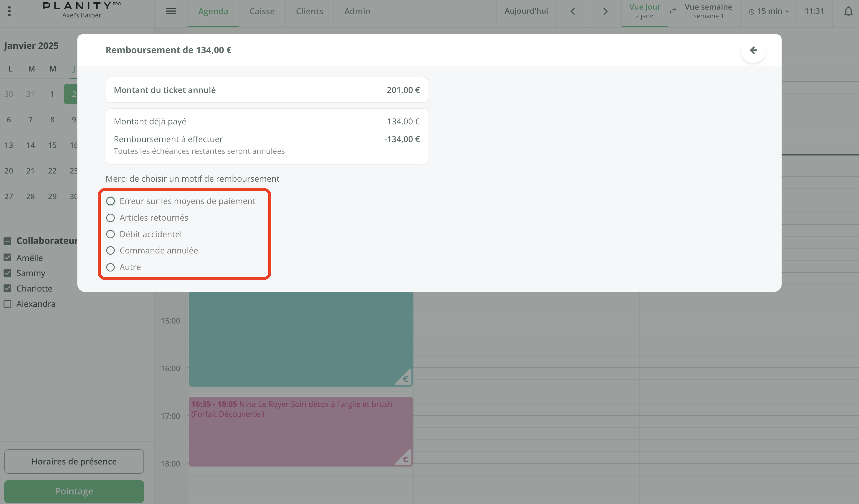Screen dimensions: 859x504
Task: Click the Pointage button
Action: (74, 491)
